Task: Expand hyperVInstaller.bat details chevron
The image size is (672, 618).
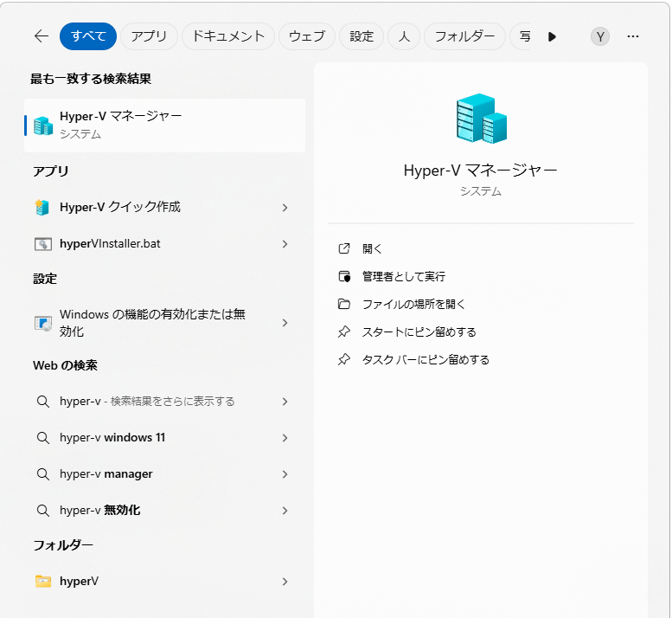Action: click(285, 244)
